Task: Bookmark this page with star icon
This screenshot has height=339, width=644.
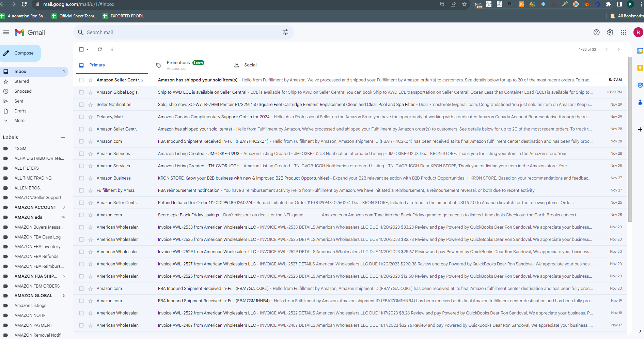Action: pyautogui.click(x=464, y=4)
